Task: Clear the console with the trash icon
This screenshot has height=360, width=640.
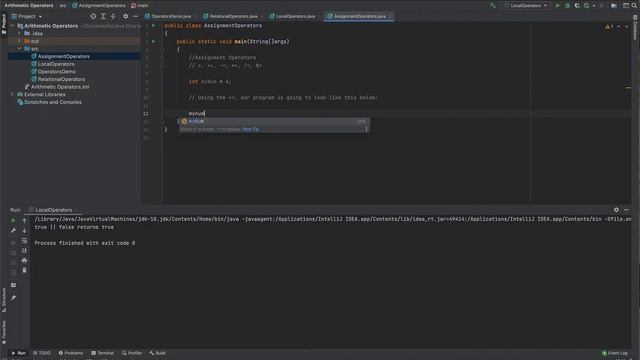Action: click(x=24, y=270)
